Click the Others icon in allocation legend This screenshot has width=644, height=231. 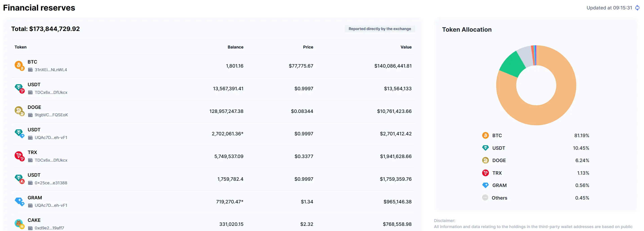pos(485,198)
